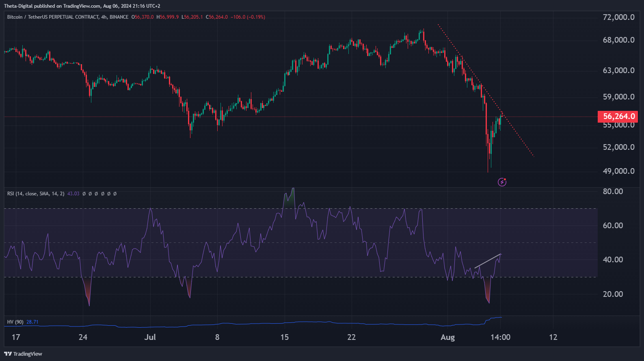Select the white divergence line on RSI
644x361 pixels.
[488, 261]
